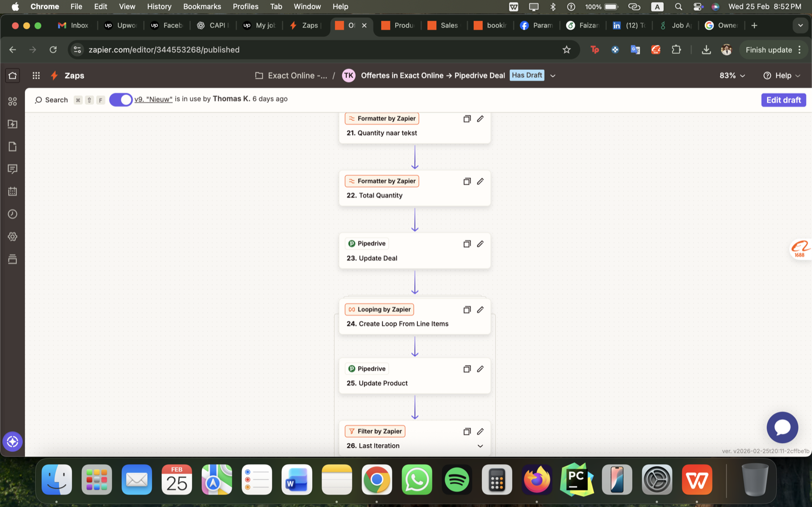Open the history clock icon in sidebar
Image resolution: width=812 pixels, height=507 pixels.
click(12, 214)
